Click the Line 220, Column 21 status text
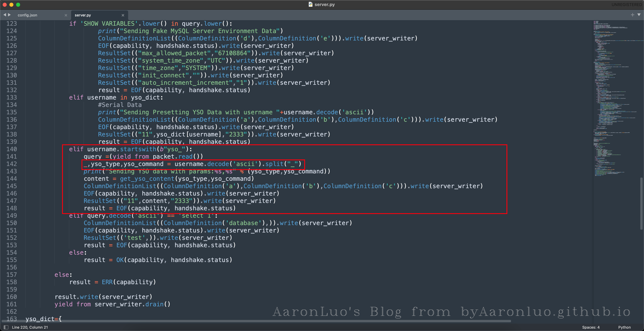The image size is (644, 331). 30,327
